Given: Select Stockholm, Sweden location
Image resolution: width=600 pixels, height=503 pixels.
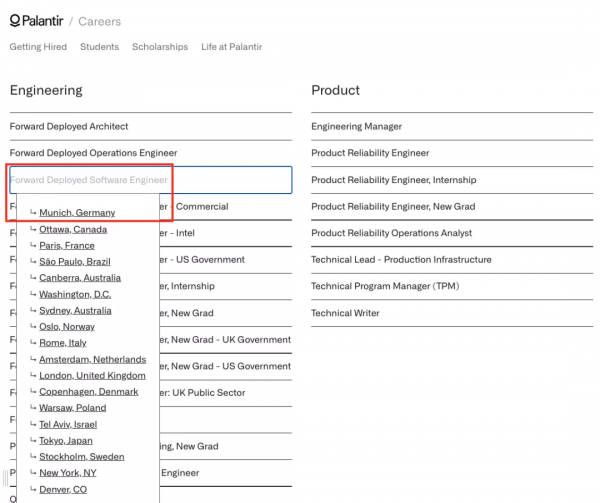Looking at the screenshot, I should 82,457.
